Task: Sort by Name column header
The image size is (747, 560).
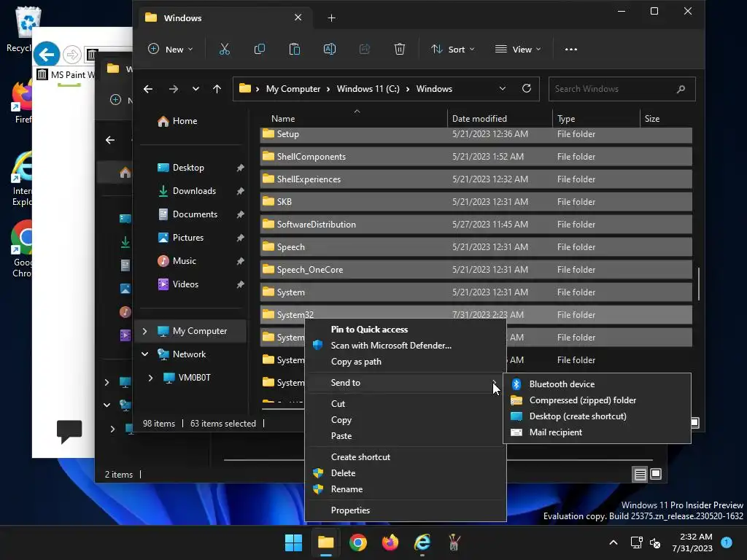Action: [x=283, y=119]
